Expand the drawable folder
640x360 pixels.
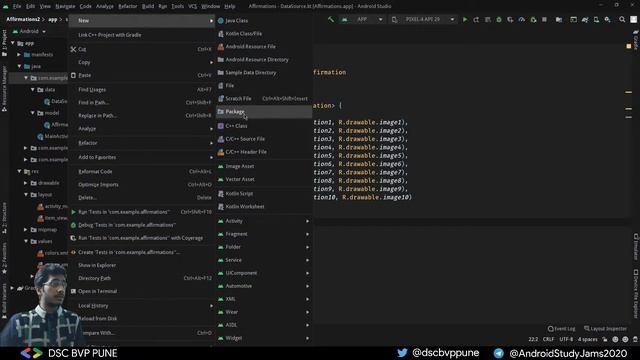pos(26,183)
